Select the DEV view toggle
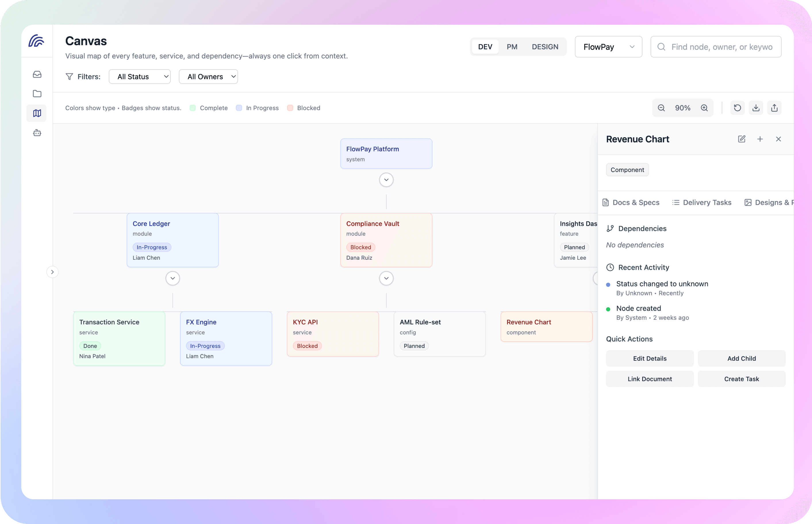This screenshot has width=812, height=524. pos(485,47)
